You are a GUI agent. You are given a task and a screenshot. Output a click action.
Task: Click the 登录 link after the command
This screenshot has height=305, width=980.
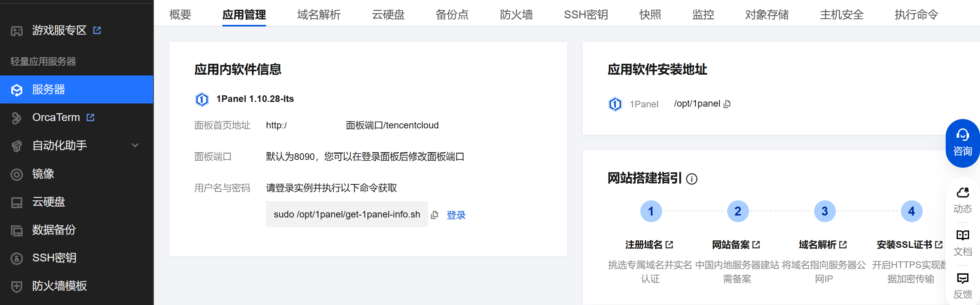(x=456, y=215)
